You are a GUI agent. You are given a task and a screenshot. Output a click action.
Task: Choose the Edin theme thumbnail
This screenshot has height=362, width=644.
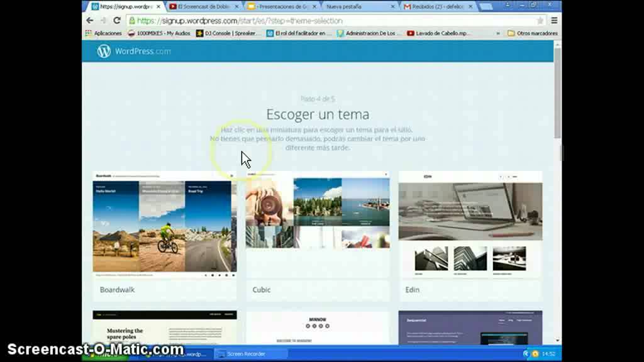(x=470, y=224)
